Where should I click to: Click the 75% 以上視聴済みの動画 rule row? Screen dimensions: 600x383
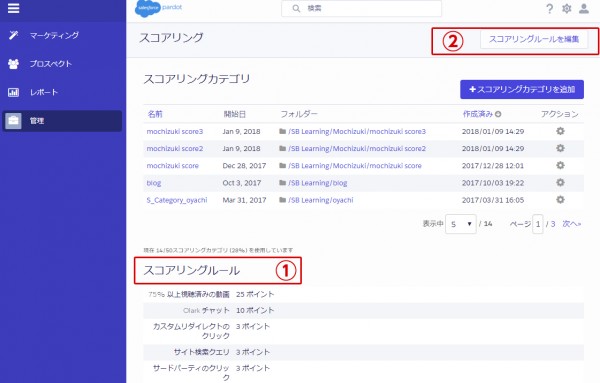(364, 295)
